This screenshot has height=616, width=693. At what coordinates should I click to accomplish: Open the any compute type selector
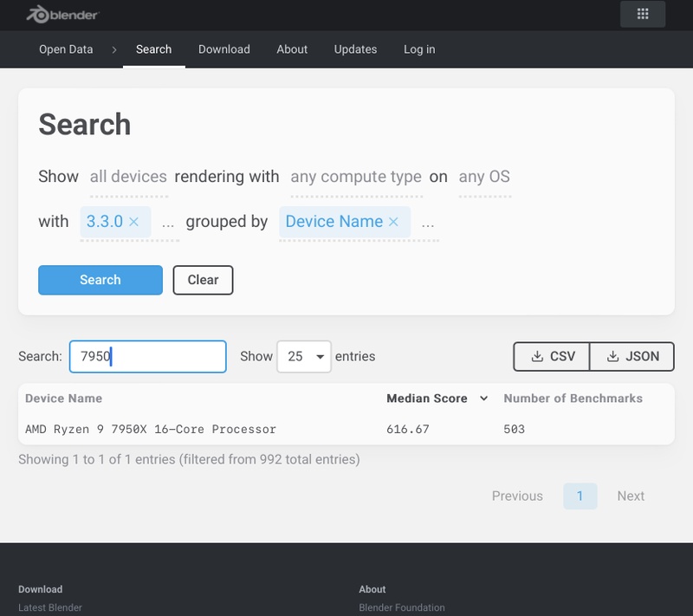(x=356, y=177)
